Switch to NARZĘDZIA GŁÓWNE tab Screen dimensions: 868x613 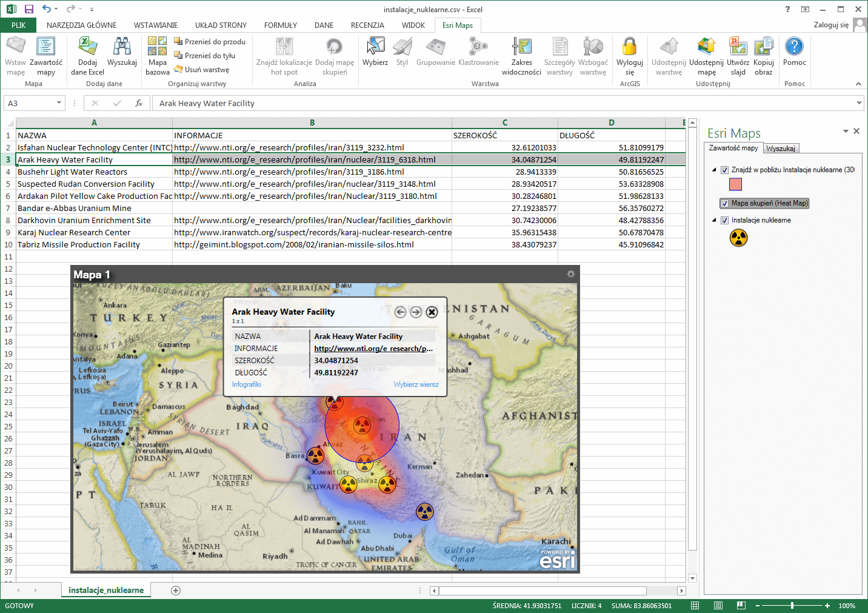(81, 25)
